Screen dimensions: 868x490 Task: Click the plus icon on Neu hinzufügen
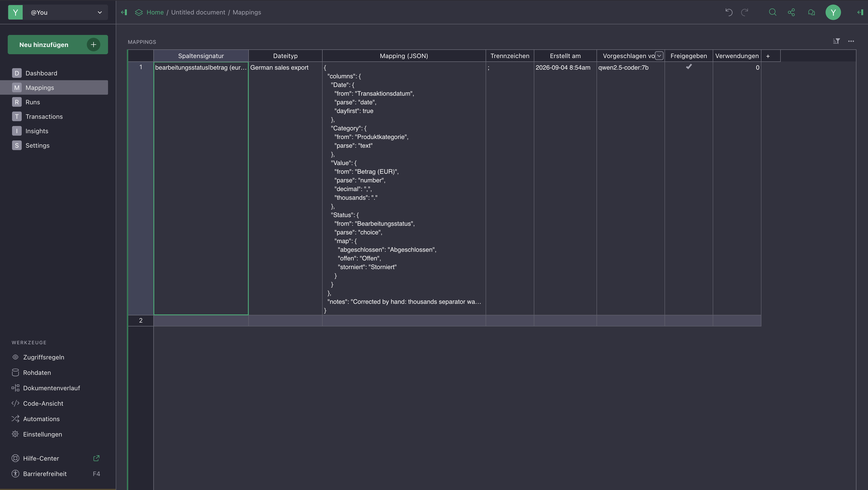click(x=93, y=45)
